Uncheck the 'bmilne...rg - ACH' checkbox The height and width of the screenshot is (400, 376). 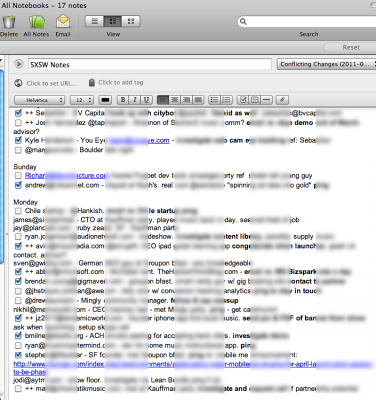pos(18,336)
